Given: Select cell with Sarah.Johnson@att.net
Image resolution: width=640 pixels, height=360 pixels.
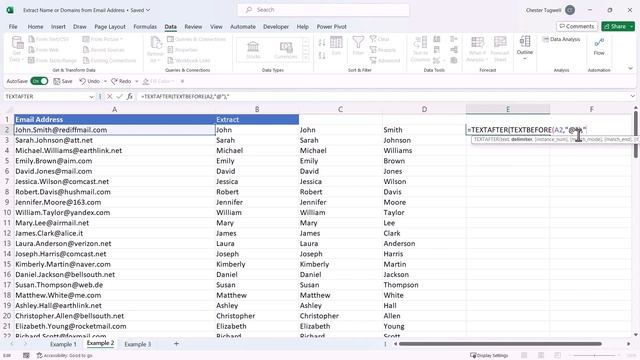Looking at the screenshot, I should coord(115,140).
